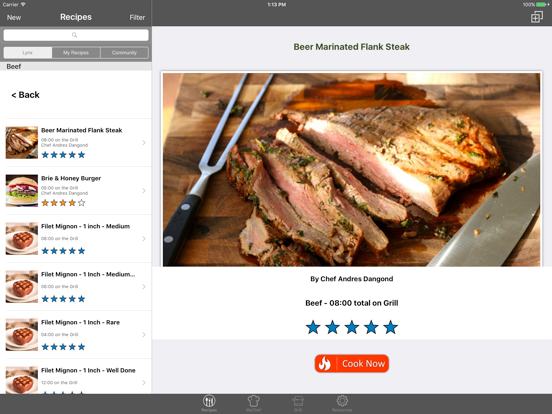Open chevron for Brie & Honey Burger
The width and height of the screenshot is (552, 414).
click(x=144, y=190)
